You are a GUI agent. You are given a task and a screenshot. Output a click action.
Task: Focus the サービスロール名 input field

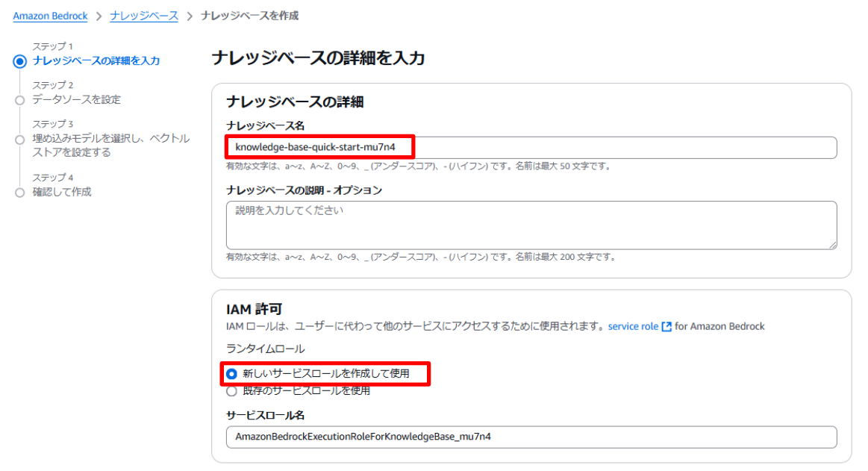(x=531, y=437)
